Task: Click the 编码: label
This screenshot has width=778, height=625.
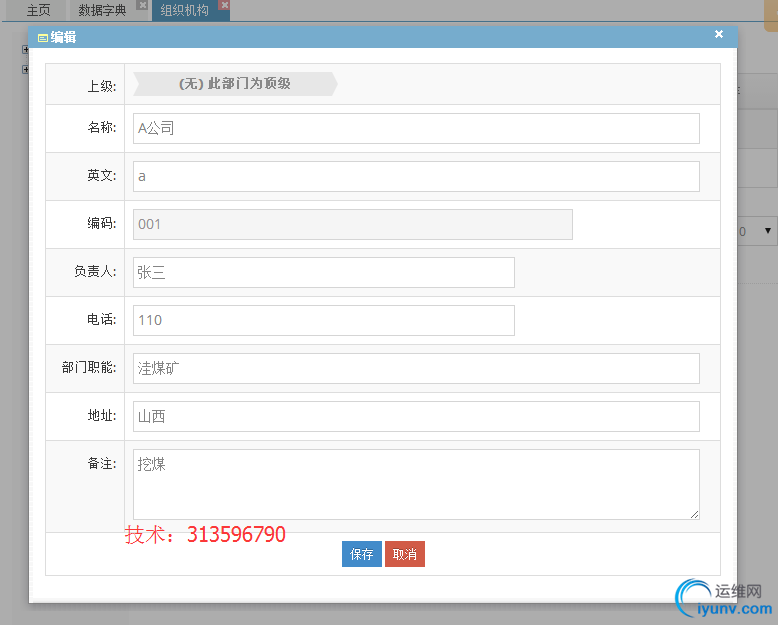Action: point(102,223)
